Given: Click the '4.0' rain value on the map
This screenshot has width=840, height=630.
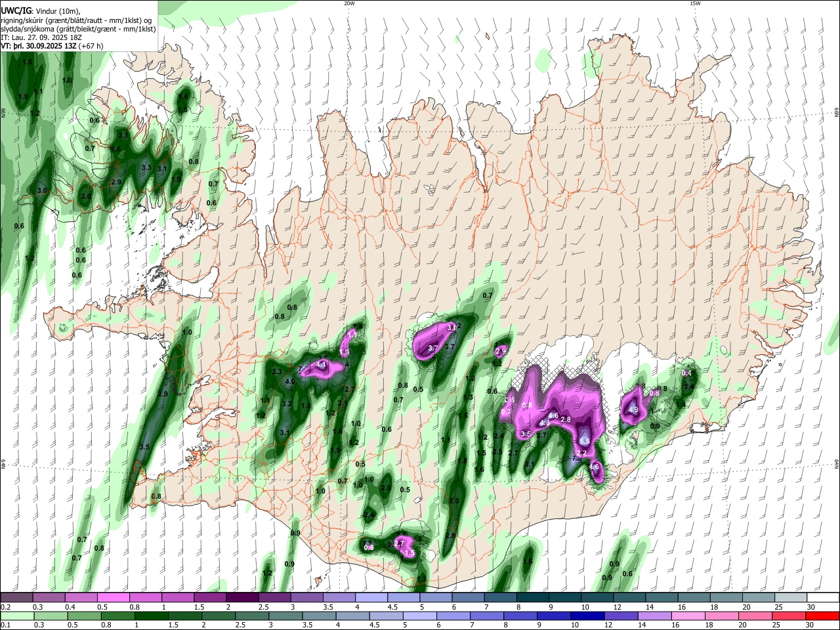Looking at the screenshot, I should point(289,381).
